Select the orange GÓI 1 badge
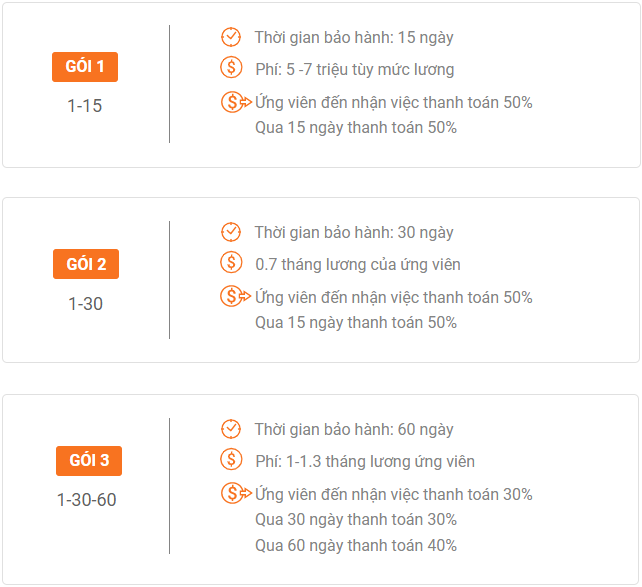642x587 pixels. pyautogui.click(x=85, y=67)
